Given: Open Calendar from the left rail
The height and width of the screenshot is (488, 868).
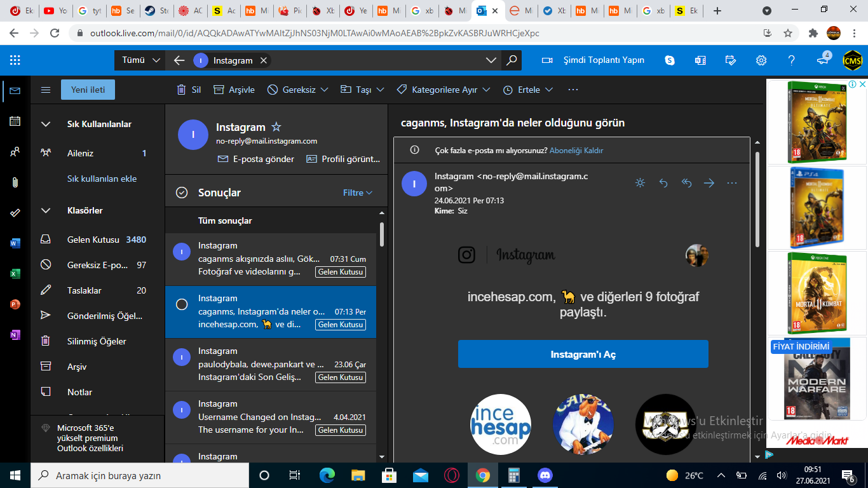Looking at the screenshot, I should (x=15, y=121).
